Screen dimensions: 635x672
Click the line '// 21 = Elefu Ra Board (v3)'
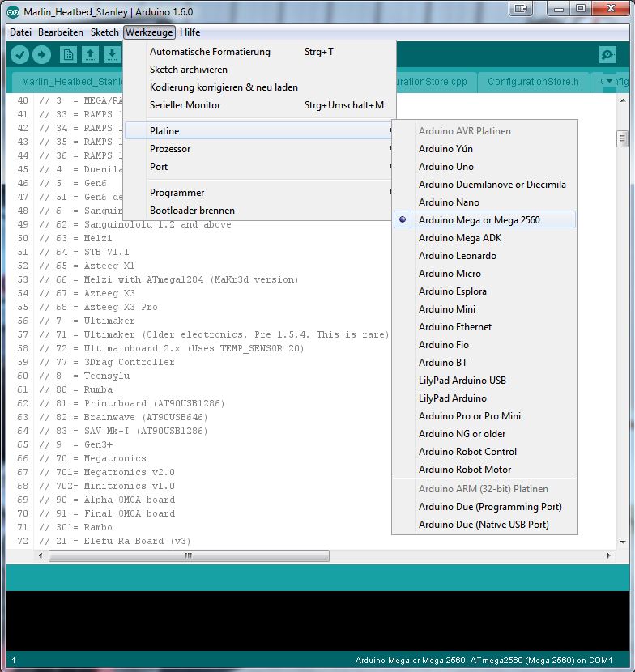pos(114,541)
